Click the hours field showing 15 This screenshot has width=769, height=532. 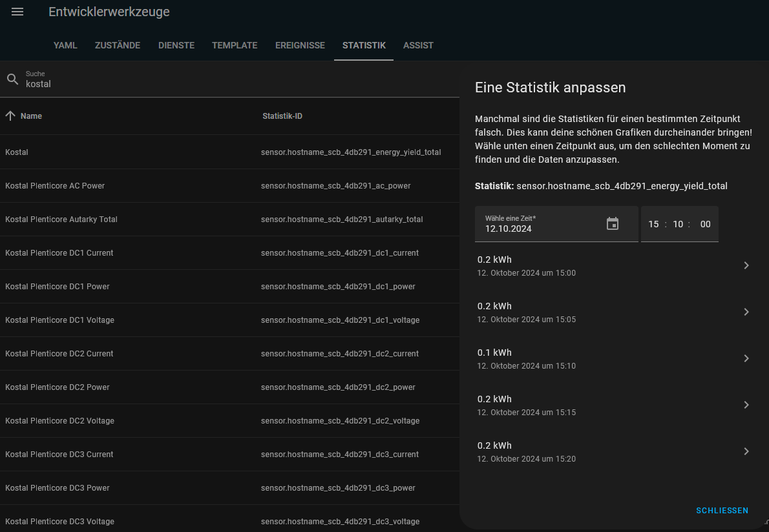653,225
